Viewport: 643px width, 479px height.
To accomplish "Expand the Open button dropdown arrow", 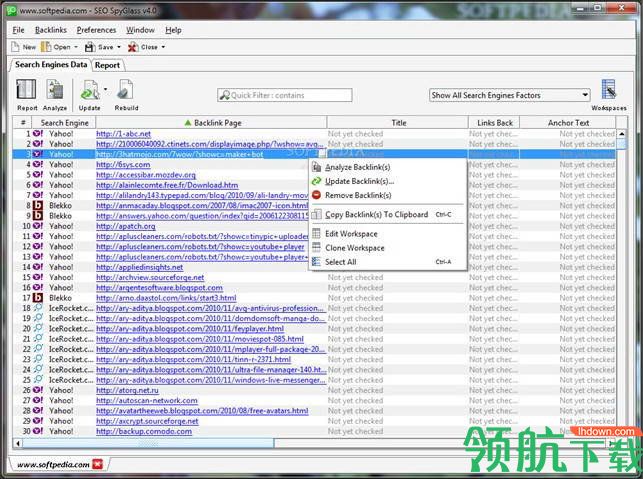I will pyautogui.click(x=76, y=47).
